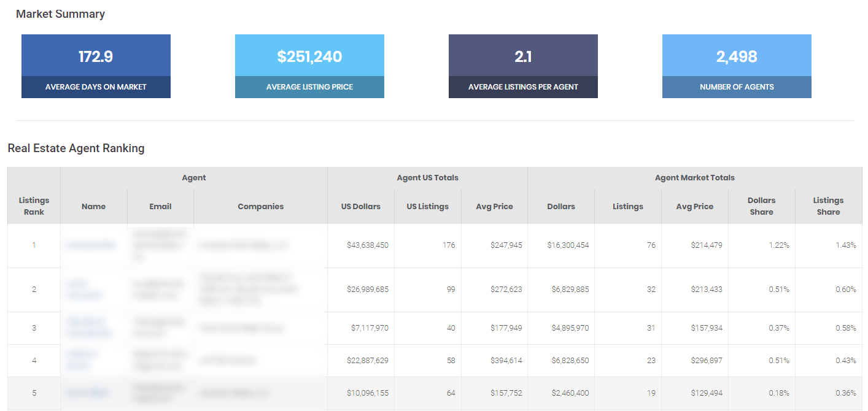Sort by US Listings column header

tap(428, 207)
